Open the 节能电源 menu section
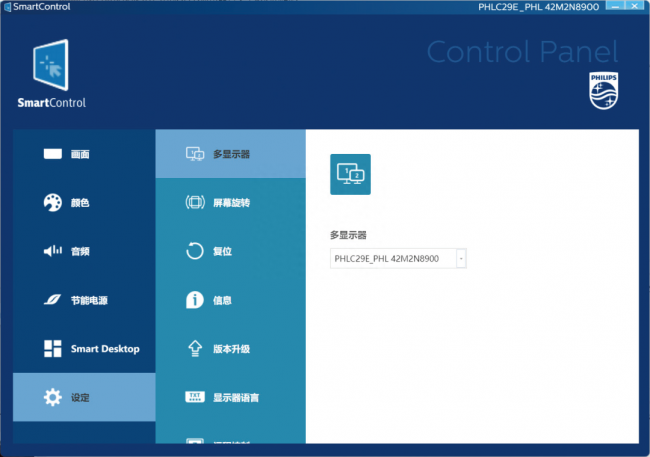This screenshot has height=457, width=650. (84, 300)
